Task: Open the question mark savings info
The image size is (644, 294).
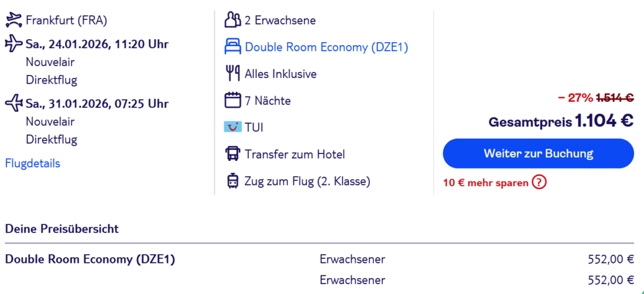Action: point(539,182)
